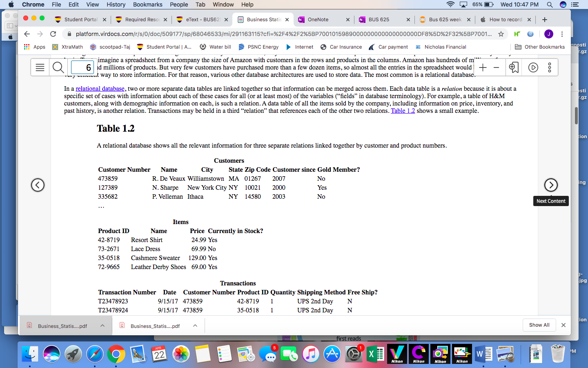Open the Bookmarks menu in menu bar
The image size is (588, 368).
(147, 4)
